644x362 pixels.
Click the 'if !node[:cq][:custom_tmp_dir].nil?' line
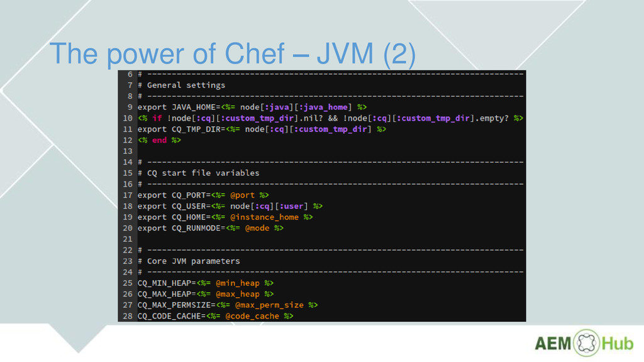[x=330, y=118]
